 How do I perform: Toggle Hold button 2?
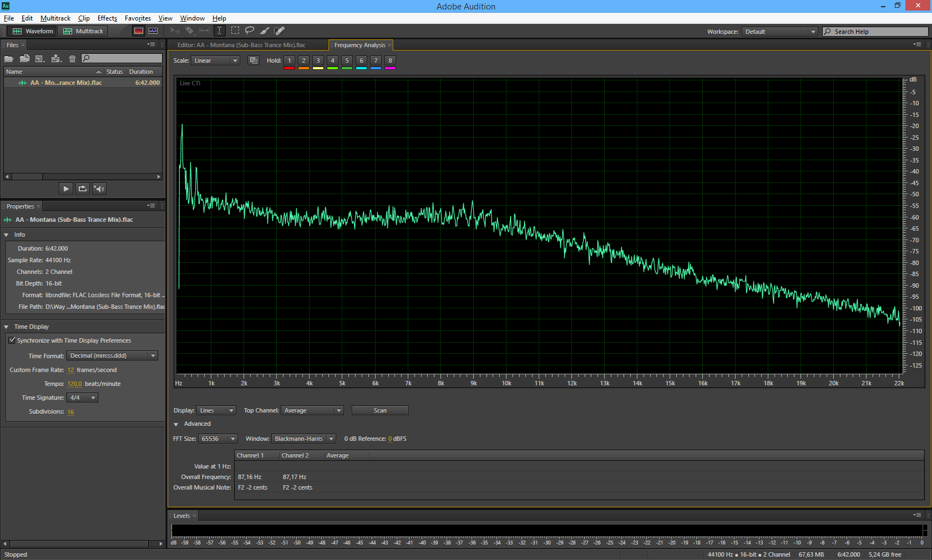(303, 60)
